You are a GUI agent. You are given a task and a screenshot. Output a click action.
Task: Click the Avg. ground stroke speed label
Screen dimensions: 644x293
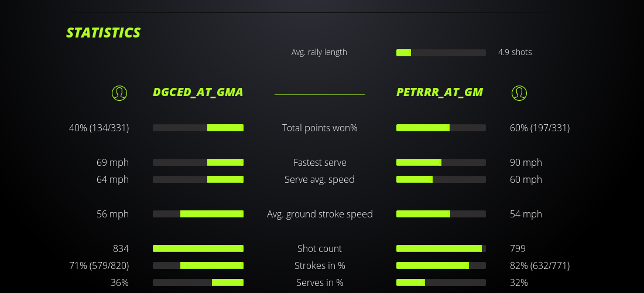point(320,214)
